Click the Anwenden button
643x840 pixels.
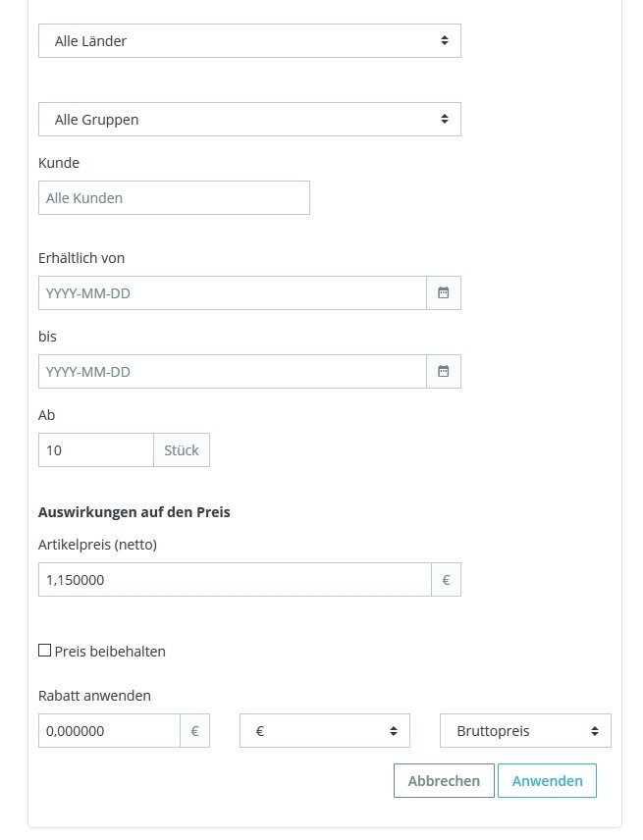[x=547, y=781]
